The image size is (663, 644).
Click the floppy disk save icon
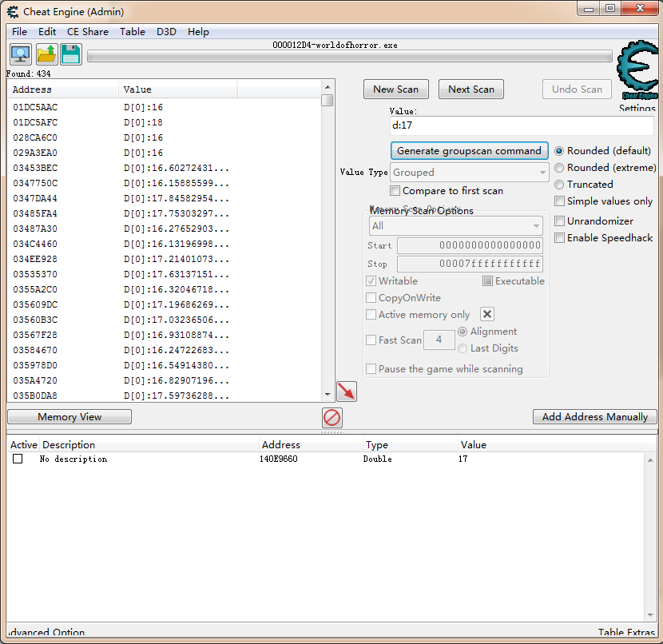click(71, 54)
